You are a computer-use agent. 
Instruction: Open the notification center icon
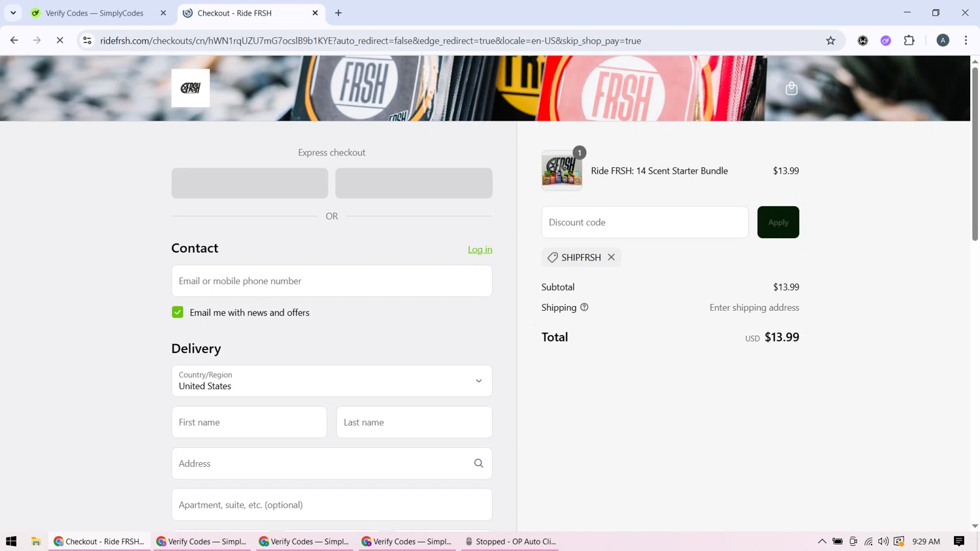[959, 541]
